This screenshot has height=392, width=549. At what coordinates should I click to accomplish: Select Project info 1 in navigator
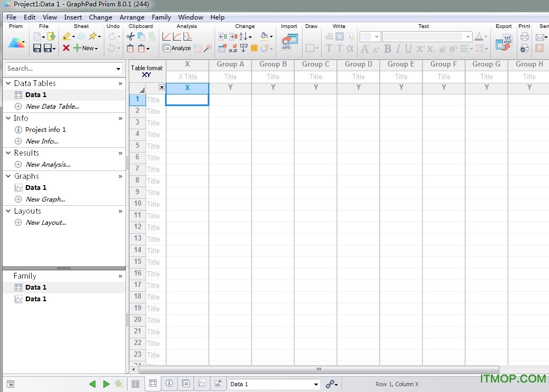pyautogui.click(x=45, y=130)
